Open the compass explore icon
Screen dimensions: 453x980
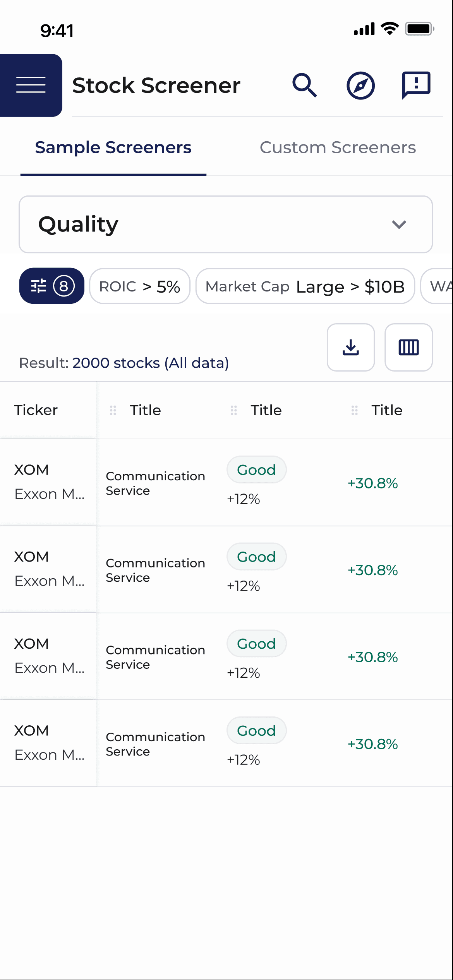pyautogui.click(x=360, y=86)
